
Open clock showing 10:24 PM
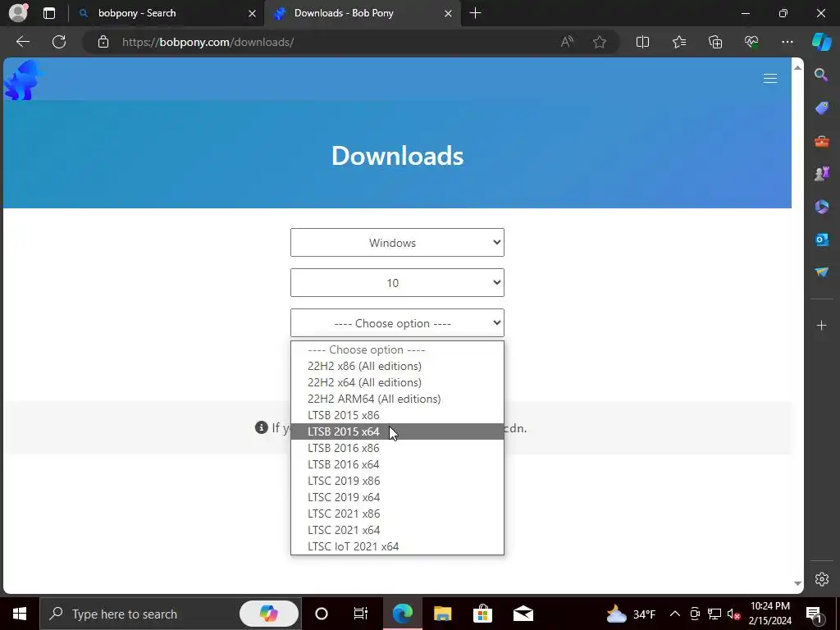pyautogui.click(x=769, y=614)
